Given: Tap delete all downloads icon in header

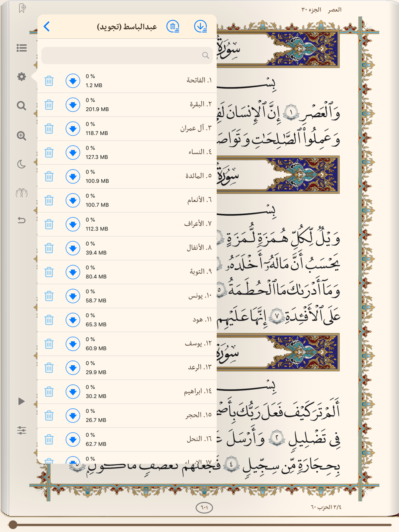Looking at the screenshot, I should 173,27.
